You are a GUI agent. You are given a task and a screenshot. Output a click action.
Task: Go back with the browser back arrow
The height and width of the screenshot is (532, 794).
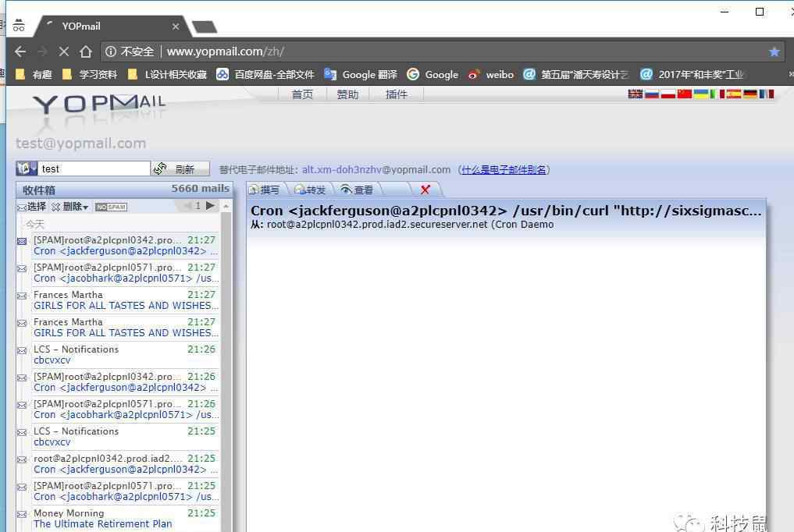[20, 51]
